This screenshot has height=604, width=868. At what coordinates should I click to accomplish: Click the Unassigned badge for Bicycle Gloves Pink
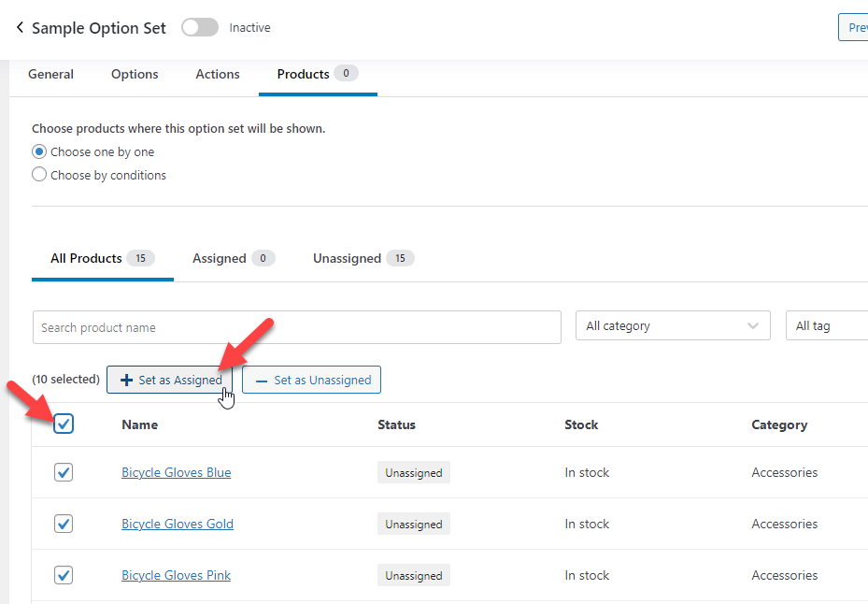click(414, 575)
